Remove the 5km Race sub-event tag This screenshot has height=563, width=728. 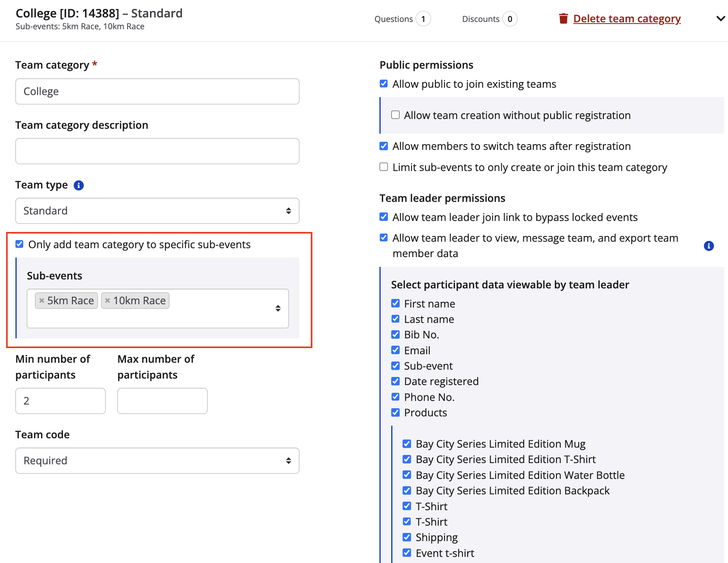point(41,301)
